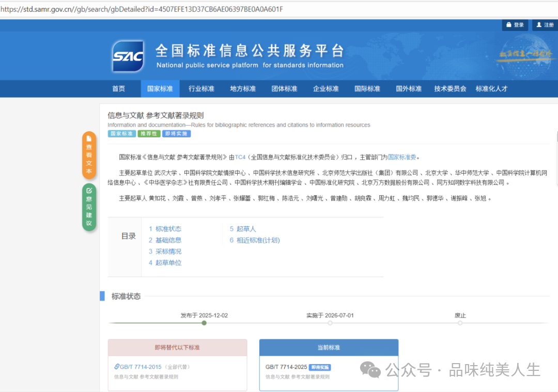558x392 pixels.
Task: Select the 技术委员会 menu item
Action: click(x=450, y=89)
